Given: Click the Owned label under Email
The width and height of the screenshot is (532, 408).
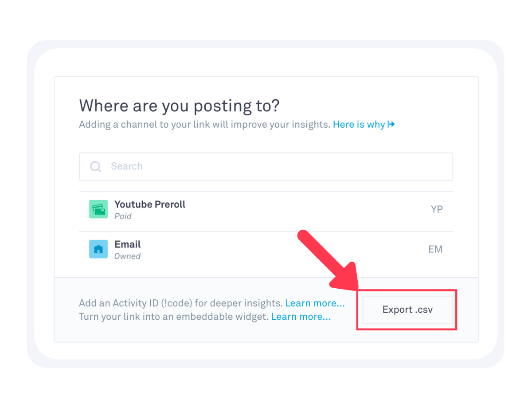Looking at the screenshot, I should [x=127, y=256].
